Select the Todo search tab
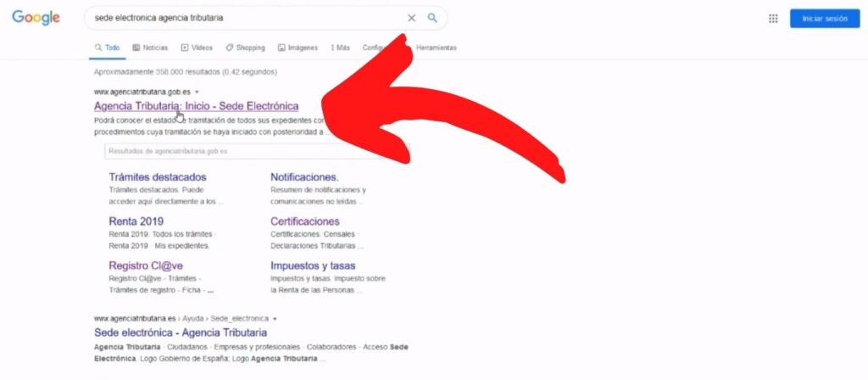868x380 pixels. click(108, 47)
